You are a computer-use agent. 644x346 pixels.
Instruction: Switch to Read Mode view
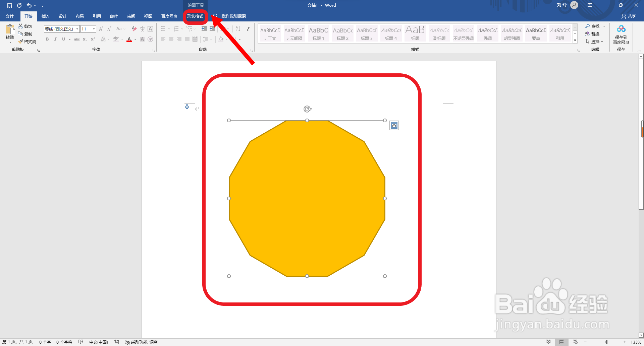548,342
